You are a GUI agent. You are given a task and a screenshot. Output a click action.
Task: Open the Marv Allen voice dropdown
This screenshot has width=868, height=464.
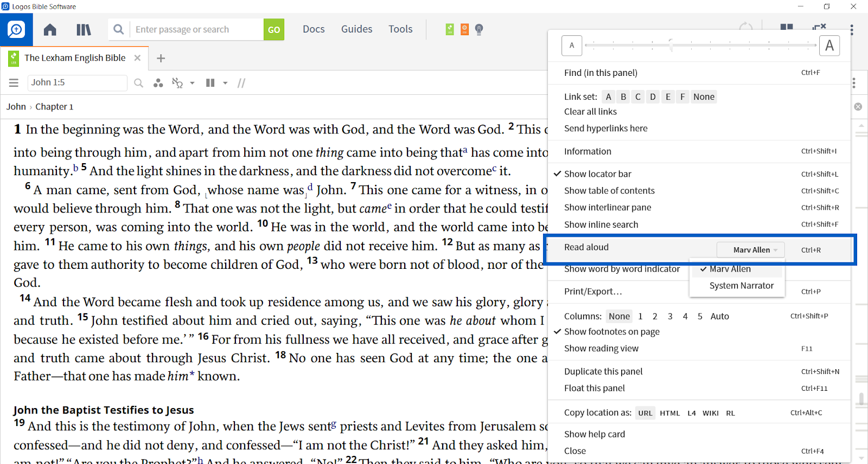(751, 250)
